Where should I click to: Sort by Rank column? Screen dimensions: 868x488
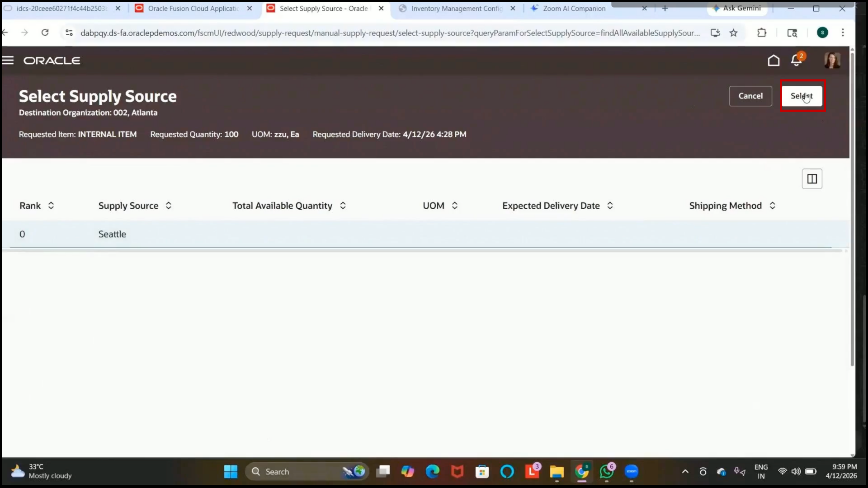tap(51, 206)
